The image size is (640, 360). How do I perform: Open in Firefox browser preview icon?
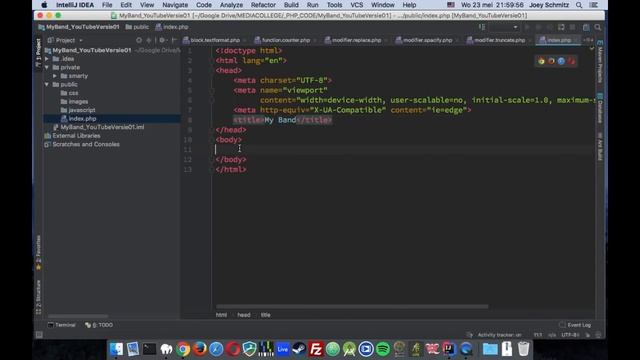pyautogui.click(x=551, y=61)
